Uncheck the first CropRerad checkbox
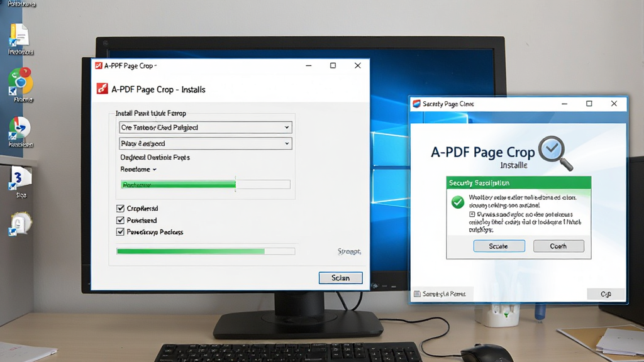The height and width of the screenshot is (362, 644). point(120,209)
